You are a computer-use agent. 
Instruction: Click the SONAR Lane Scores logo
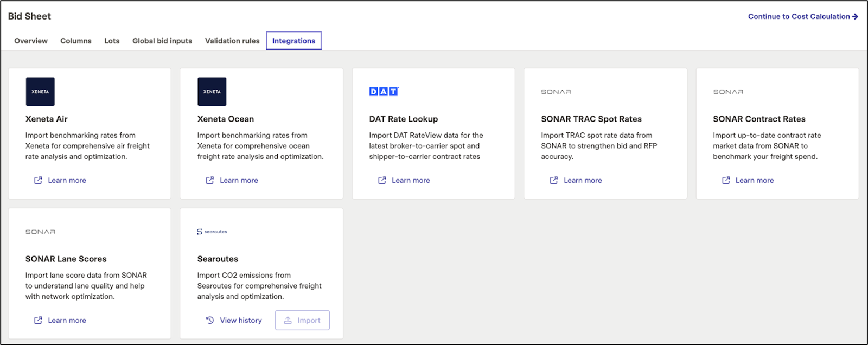40,232
